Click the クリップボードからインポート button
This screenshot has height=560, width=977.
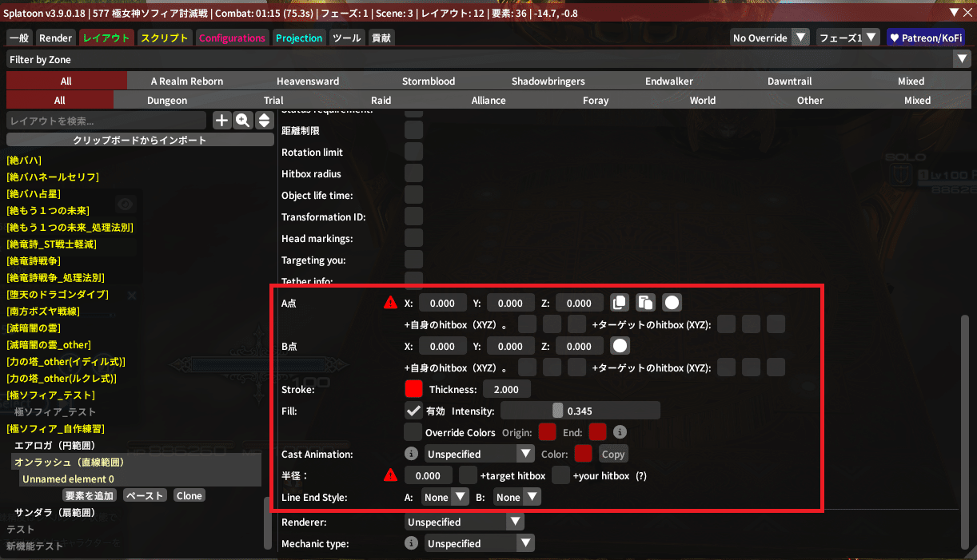(140, 140)
